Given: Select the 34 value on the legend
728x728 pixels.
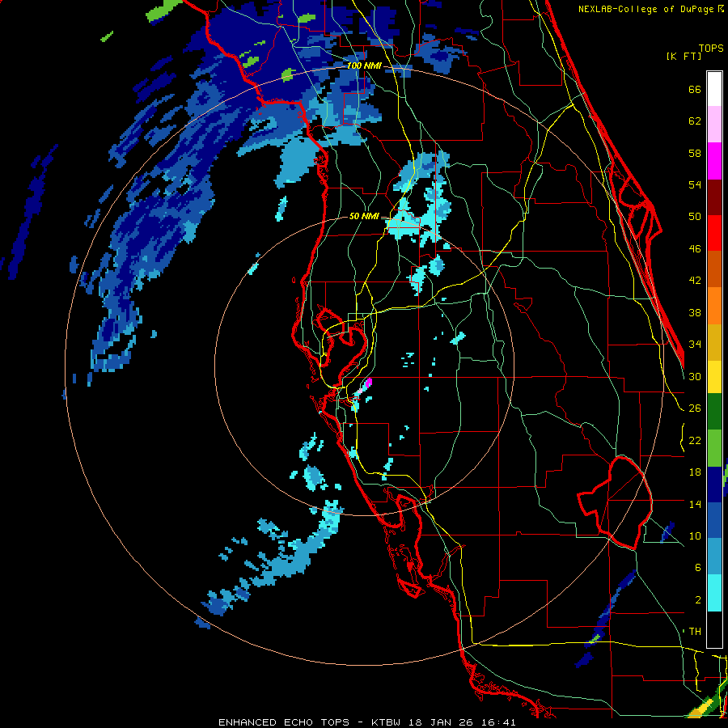Looking at the screenshot, I should click(695, 345).
